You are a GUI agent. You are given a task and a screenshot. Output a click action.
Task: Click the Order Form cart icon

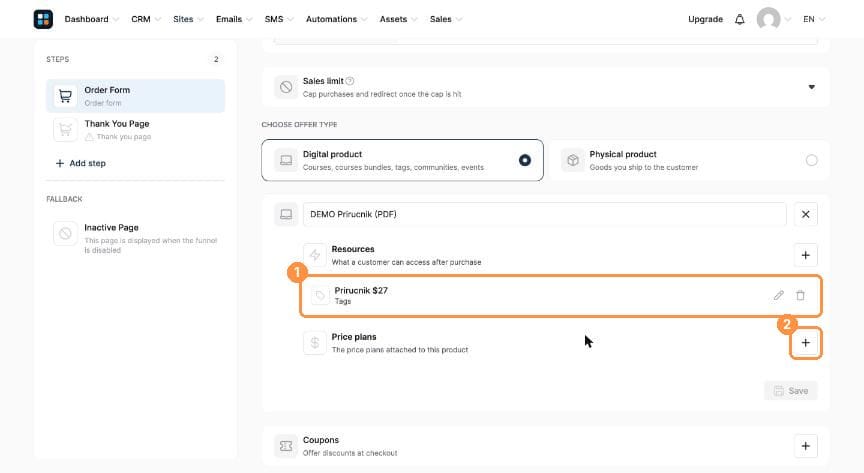pyautogui.click(x=65, y=96)
